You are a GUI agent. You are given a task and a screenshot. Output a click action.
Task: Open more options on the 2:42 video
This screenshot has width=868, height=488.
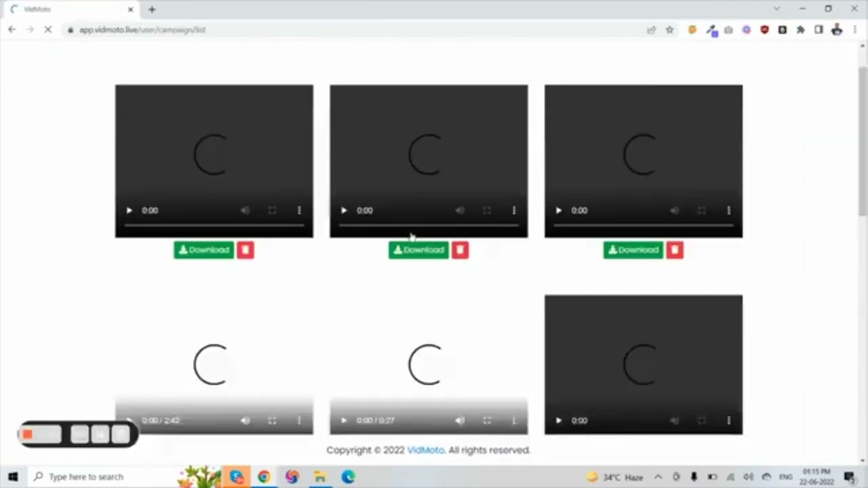pos(299,420)
